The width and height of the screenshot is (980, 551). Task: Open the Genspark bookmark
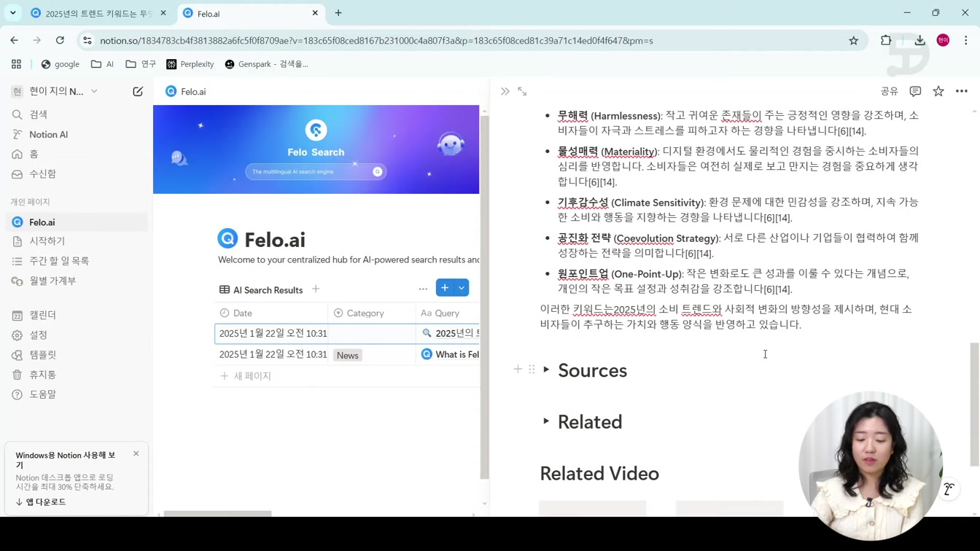pos(266,64)
